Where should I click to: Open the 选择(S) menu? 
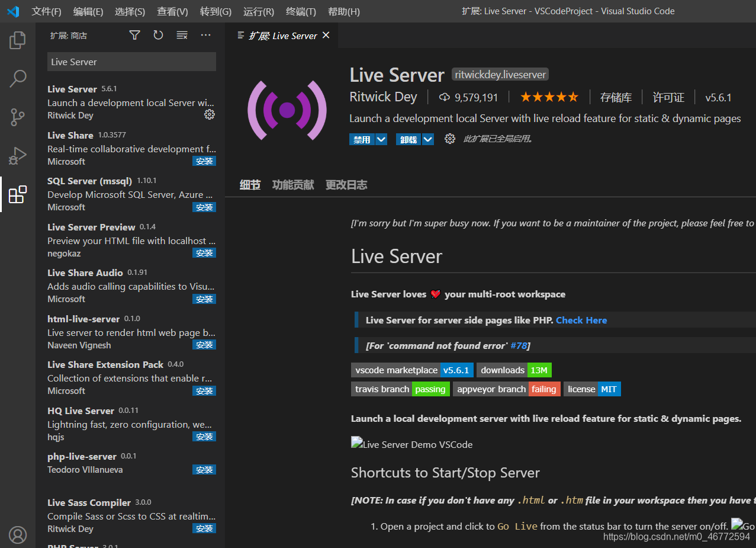coord(130,11)
